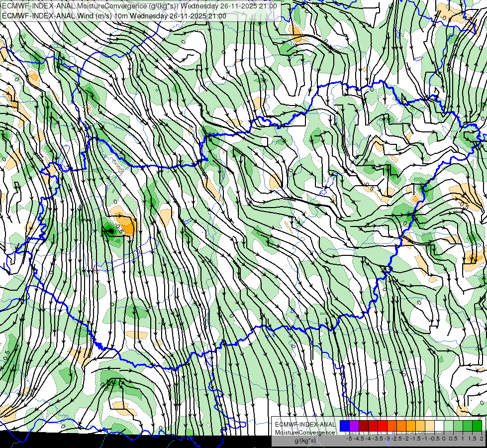Choose the green swatch between 1 and 1.5
487x448 pixels.
[x=468, y=426]
